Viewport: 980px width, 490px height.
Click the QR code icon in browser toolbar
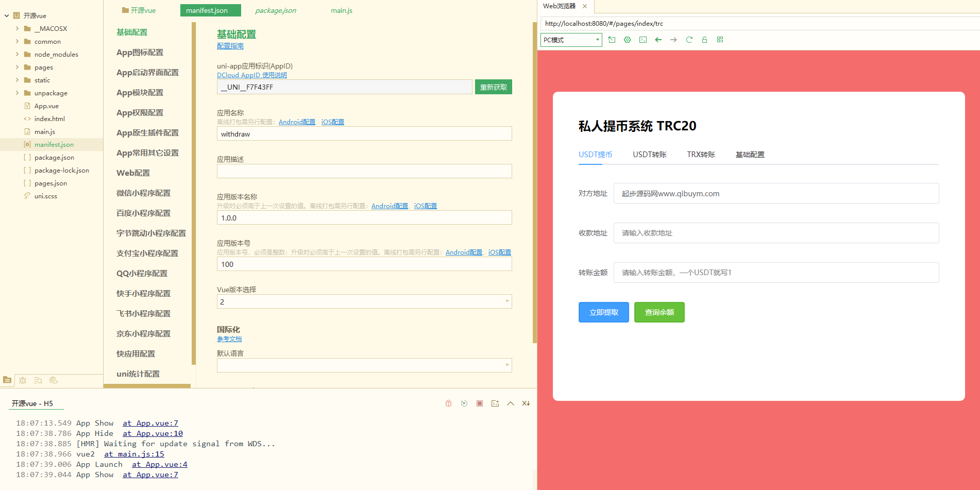tap(720, 40)
